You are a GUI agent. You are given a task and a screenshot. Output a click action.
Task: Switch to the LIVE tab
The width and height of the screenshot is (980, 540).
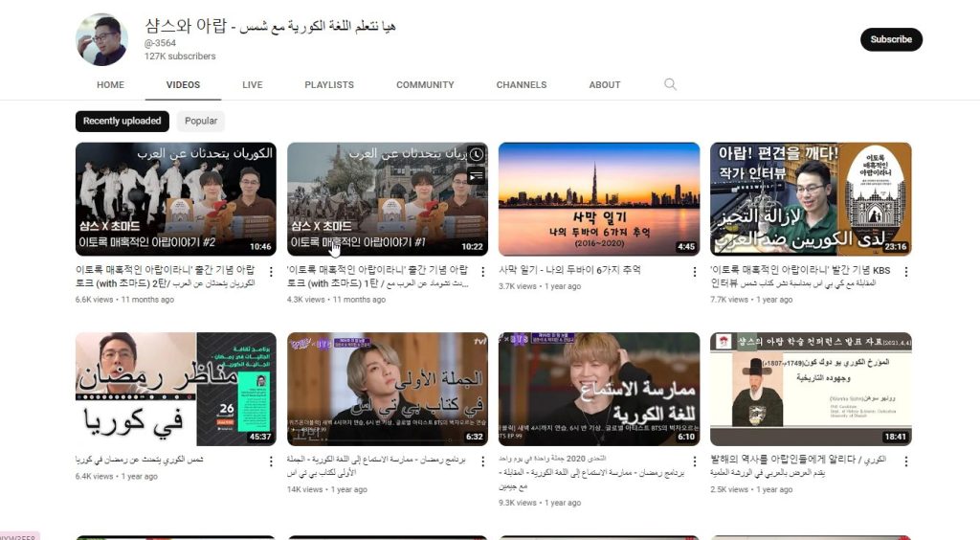(x=253, y=85)
